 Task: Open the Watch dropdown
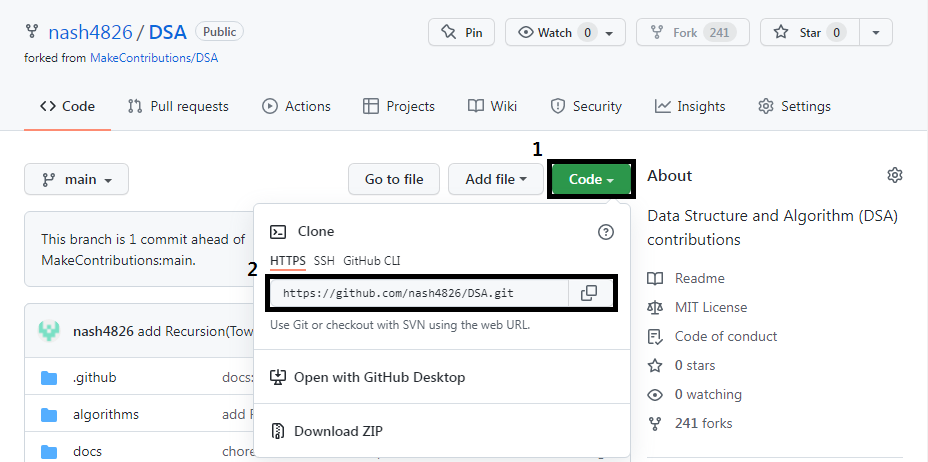coord(565,33)
